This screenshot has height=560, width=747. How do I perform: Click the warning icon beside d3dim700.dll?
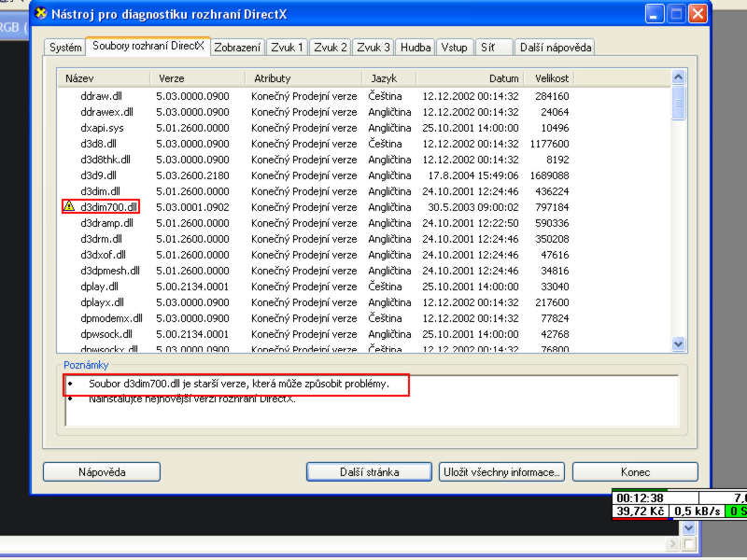tap(69, 206)
